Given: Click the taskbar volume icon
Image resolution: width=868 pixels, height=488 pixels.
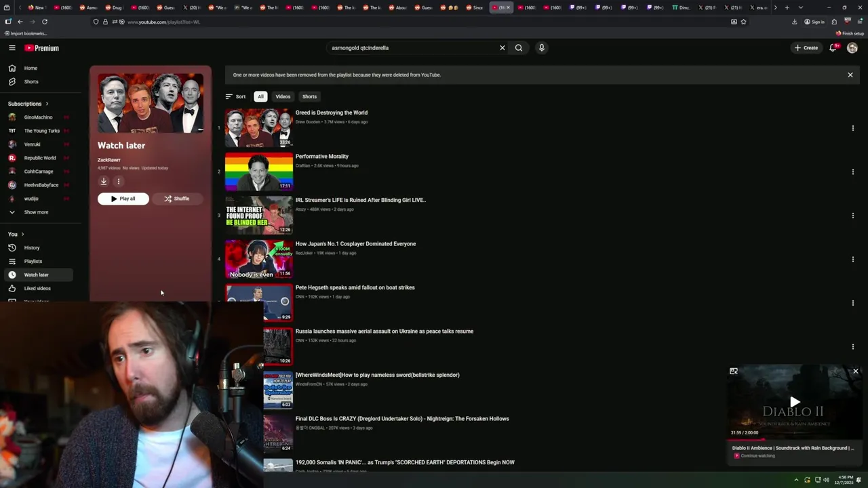Looking at the screenshot, I should coord(826,480).
